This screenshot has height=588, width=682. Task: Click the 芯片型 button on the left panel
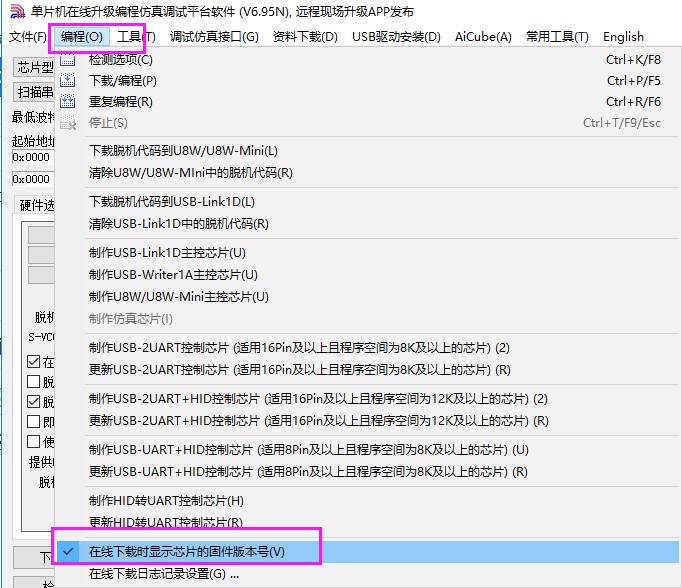33,67
